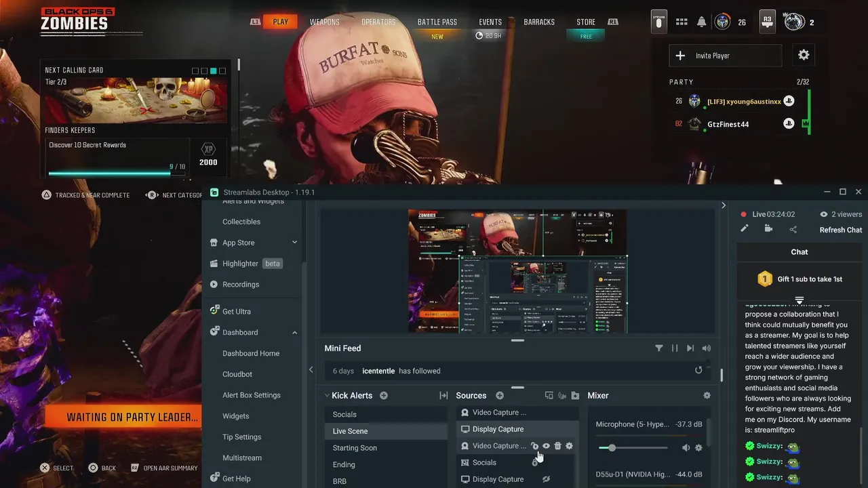Open Microphone advanced audio settings gear
This screenshot has width=868, height=488.
coord(698,448)
